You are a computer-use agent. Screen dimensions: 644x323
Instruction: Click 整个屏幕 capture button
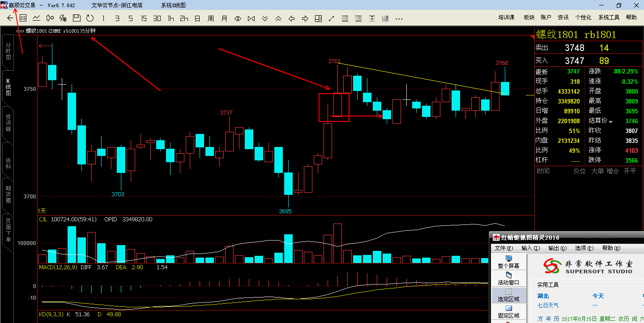pos(508,262)
